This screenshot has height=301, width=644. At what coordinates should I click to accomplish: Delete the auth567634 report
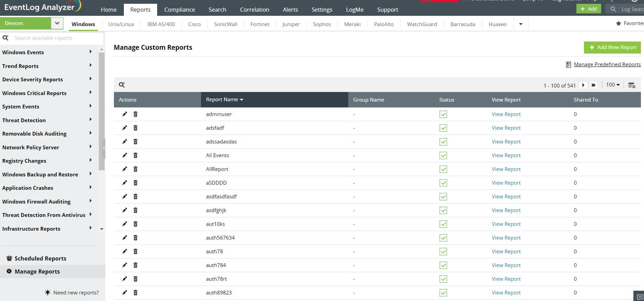tap(136, 238)
